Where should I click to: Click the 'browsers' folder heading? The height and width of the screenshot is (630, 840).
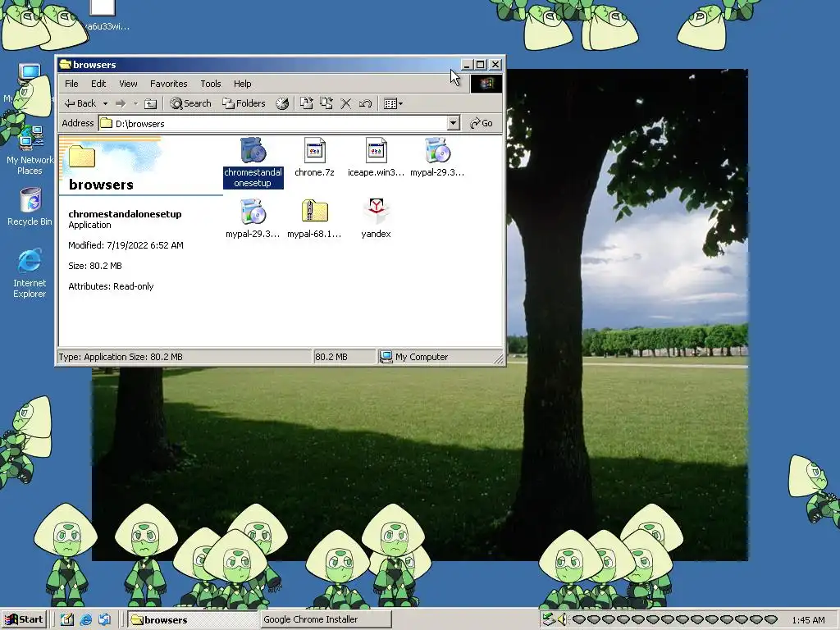point(101,185)
